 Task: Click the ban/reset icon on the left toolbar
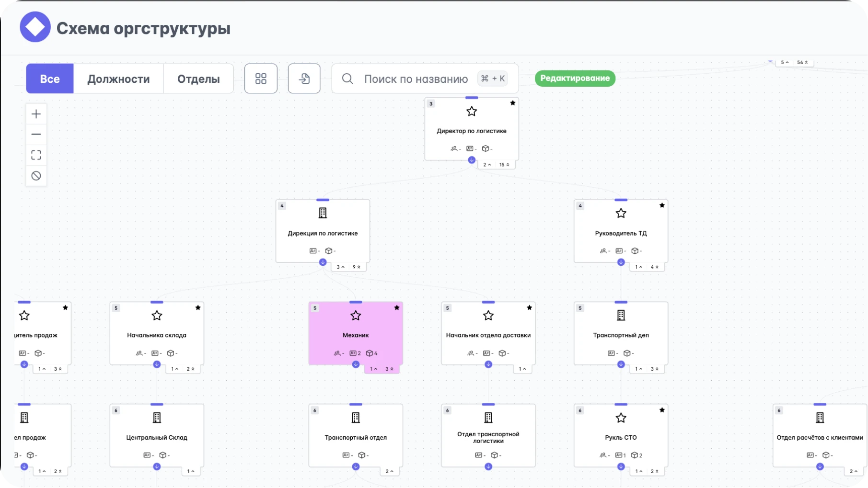pos(36,175)
